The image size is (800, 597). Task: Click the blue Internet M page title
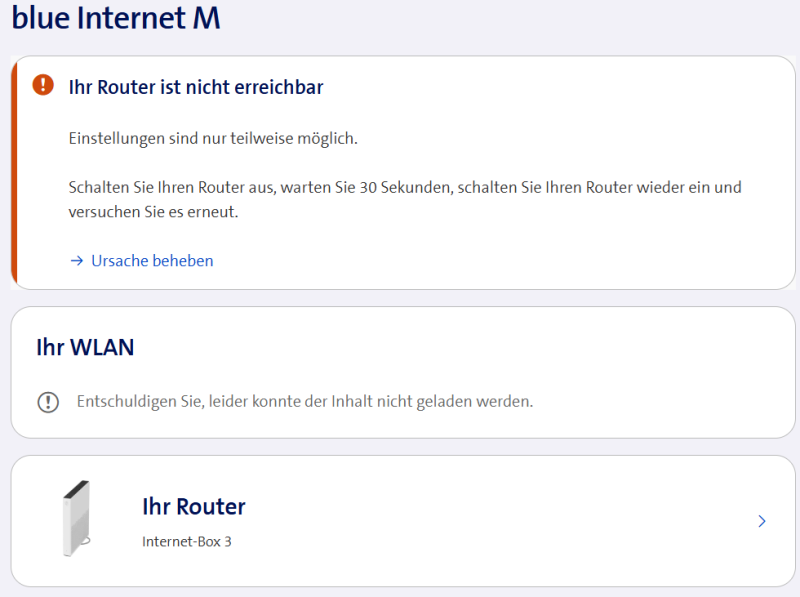[116, 19]
